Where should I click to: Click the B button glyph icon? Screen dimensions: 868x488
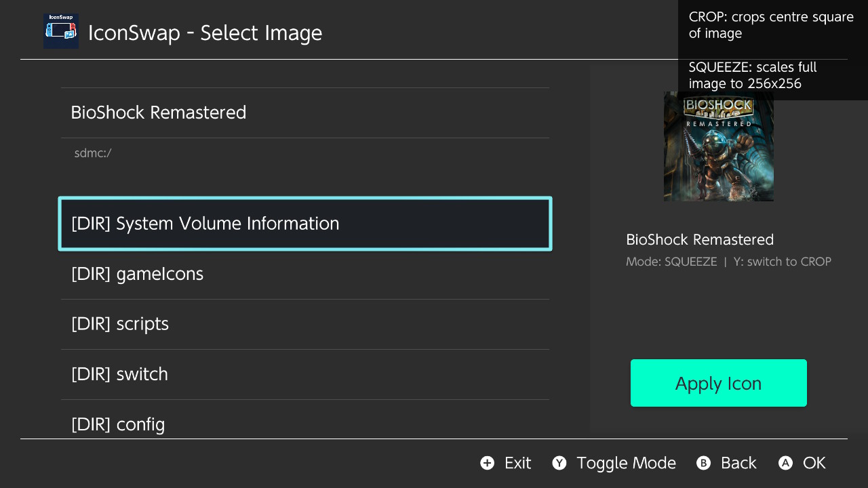(x=703, y=463)
